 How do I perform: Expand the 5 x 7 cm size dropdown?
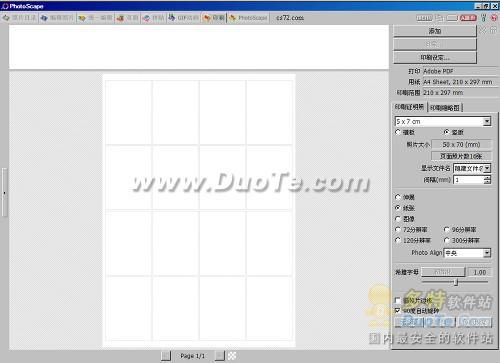click(487, 121)
